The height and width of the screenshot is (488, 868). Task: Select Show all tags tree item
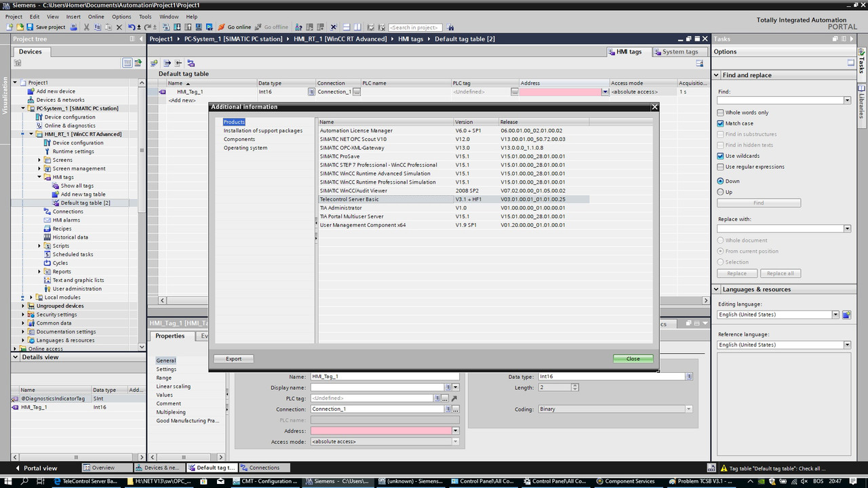coord(77,186)
